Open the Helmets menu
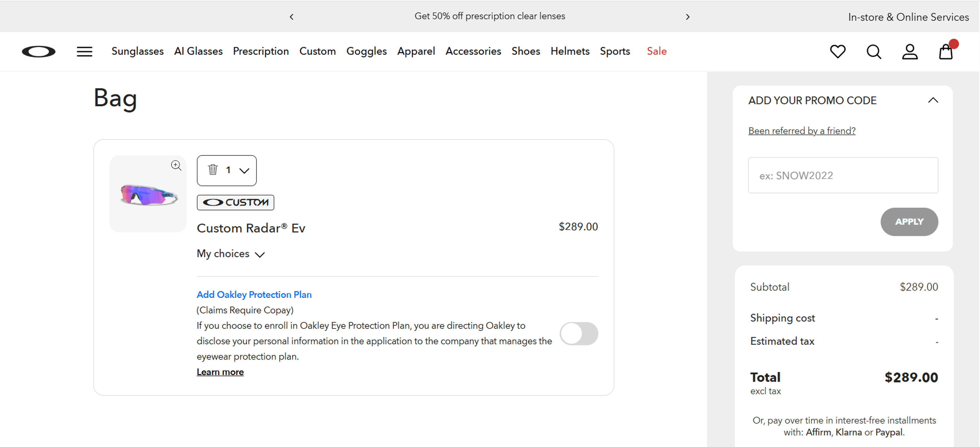The image size is (980, 447). (x=570, y=51)
